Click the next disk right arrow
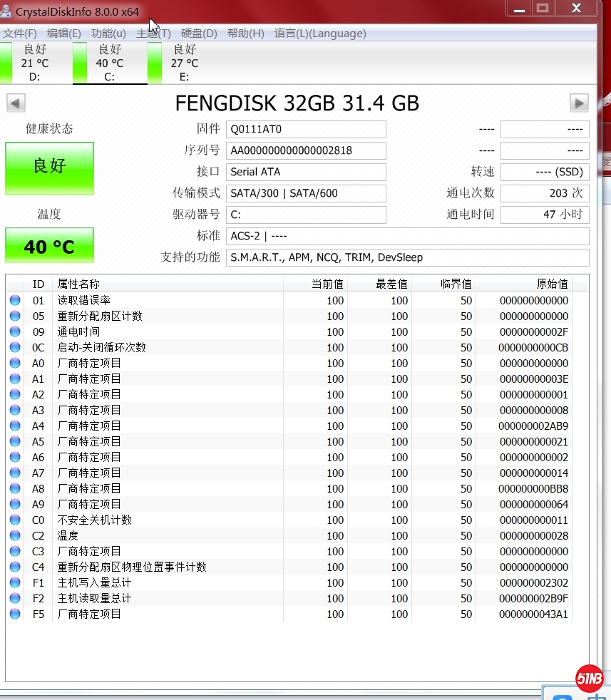This screenshot has height=700, width=611. tap(579, 103)
